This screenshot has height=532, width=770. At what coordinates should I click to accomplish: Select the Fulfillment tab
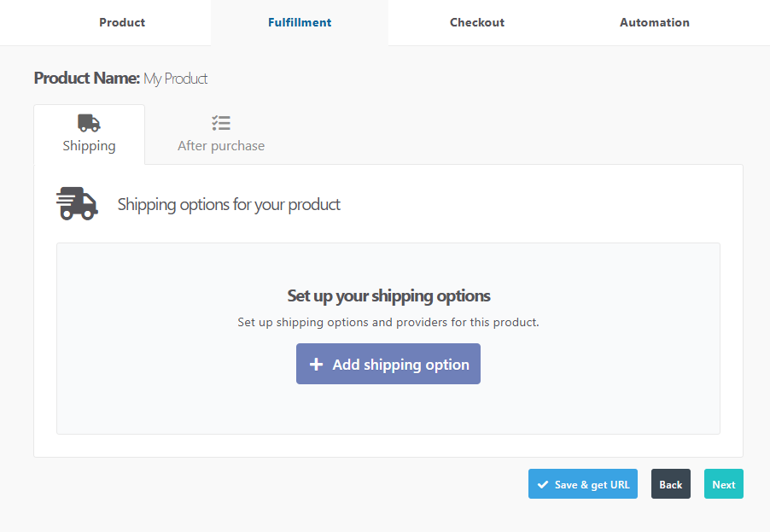tap(300, 22)
